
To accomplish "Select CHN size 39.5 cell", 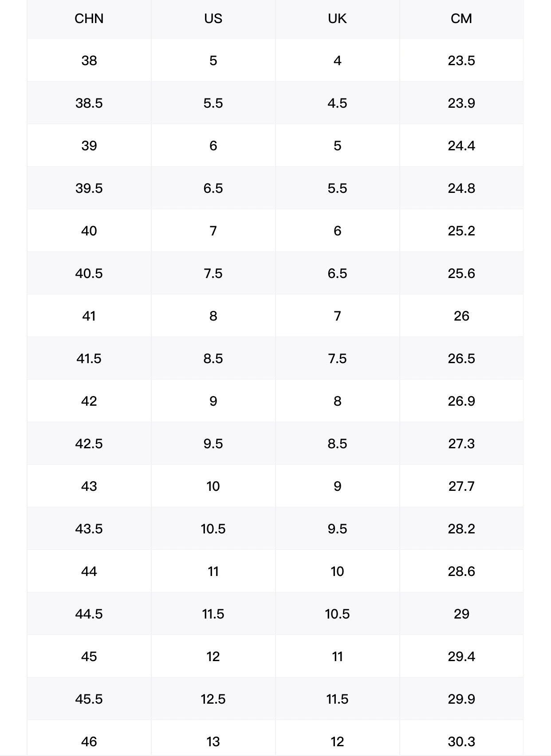I will [x=89, y=188].
